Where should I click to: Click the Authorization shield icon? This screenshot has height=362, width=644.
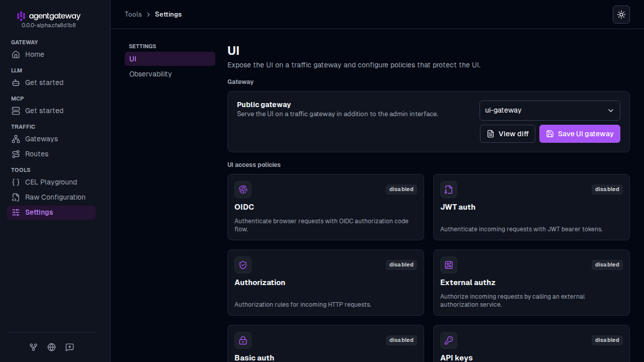(243, 265)
